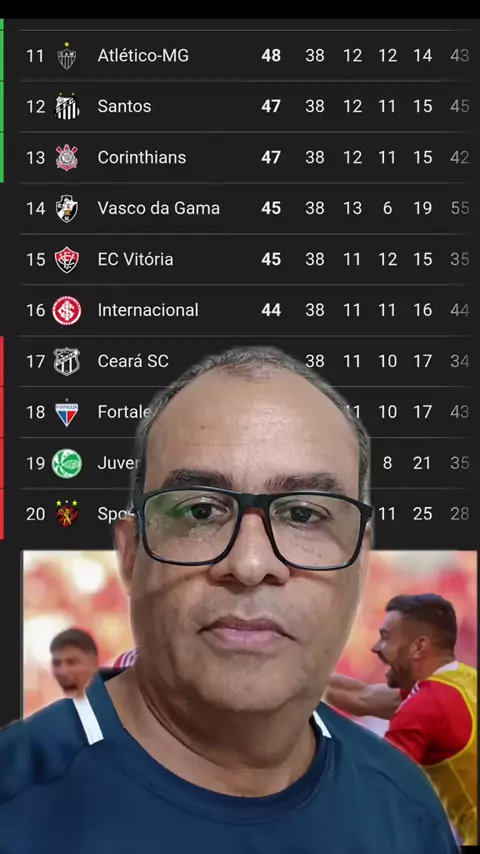480x854 pixels.
Task: Click the EC Vitória club crest
Action: click(67, 259)
